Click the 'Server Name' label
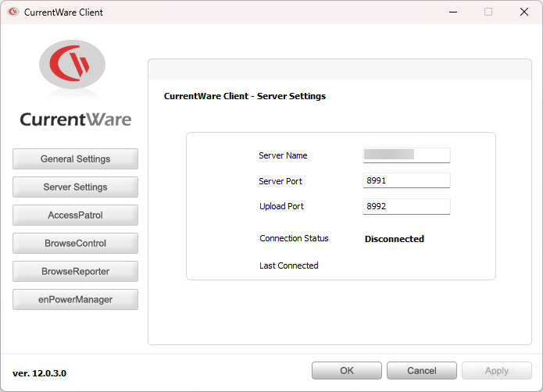 283,155
